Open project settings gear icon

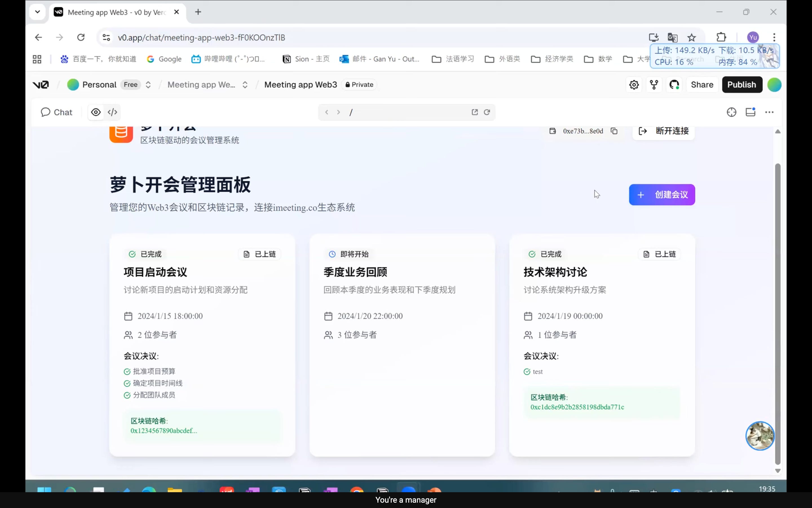[634, 85]
